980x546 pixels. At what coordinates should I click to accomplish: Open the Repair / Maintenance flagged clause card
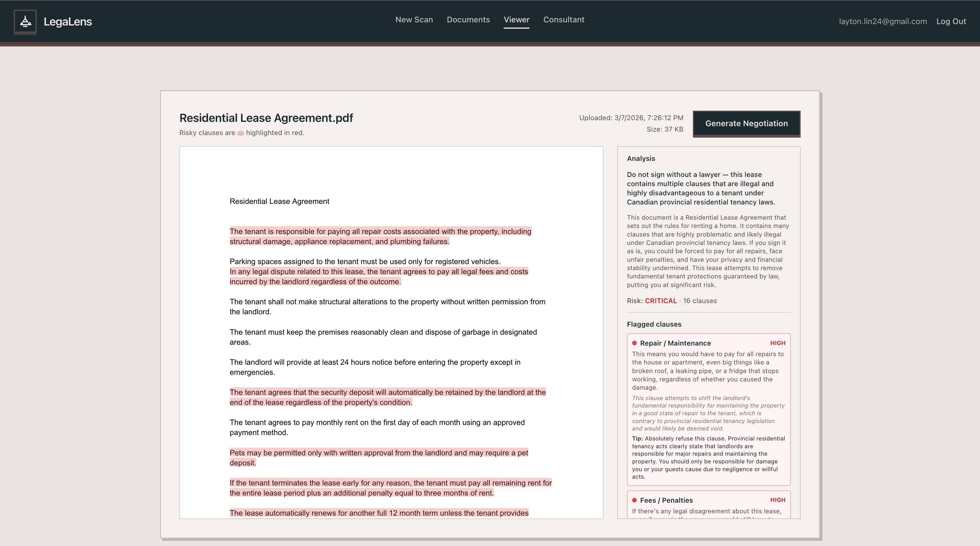click(708, 409)
